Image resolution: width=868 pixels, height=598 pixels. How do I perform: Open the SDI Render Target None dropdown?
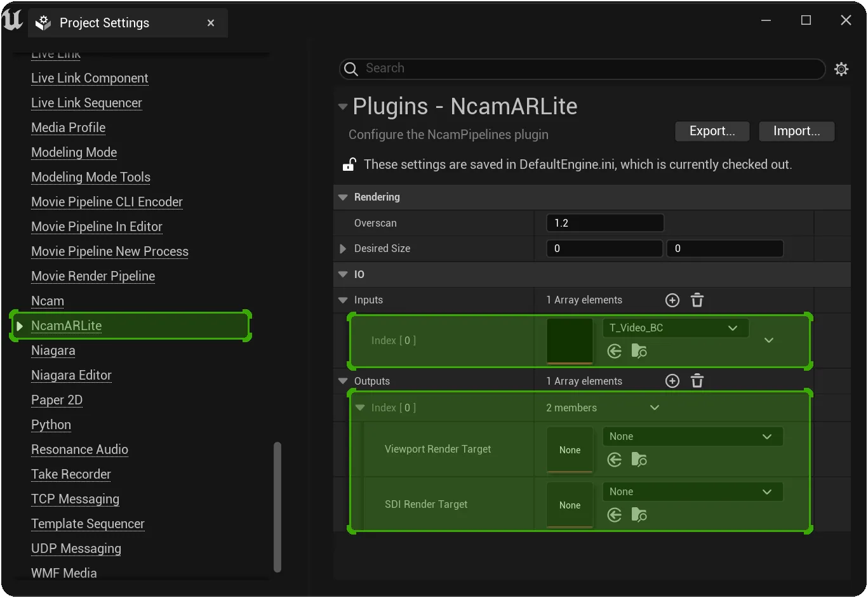(x=693, y=492)
